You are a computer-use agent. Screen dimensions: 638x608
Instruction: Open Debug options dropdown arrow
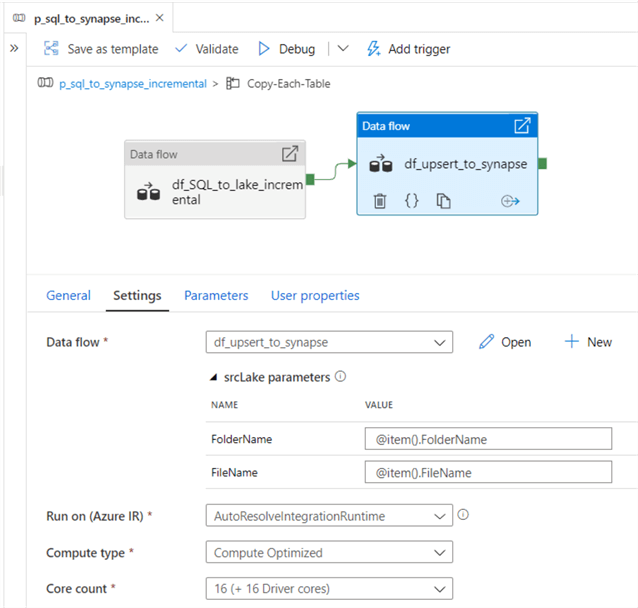tap(343, 48)
